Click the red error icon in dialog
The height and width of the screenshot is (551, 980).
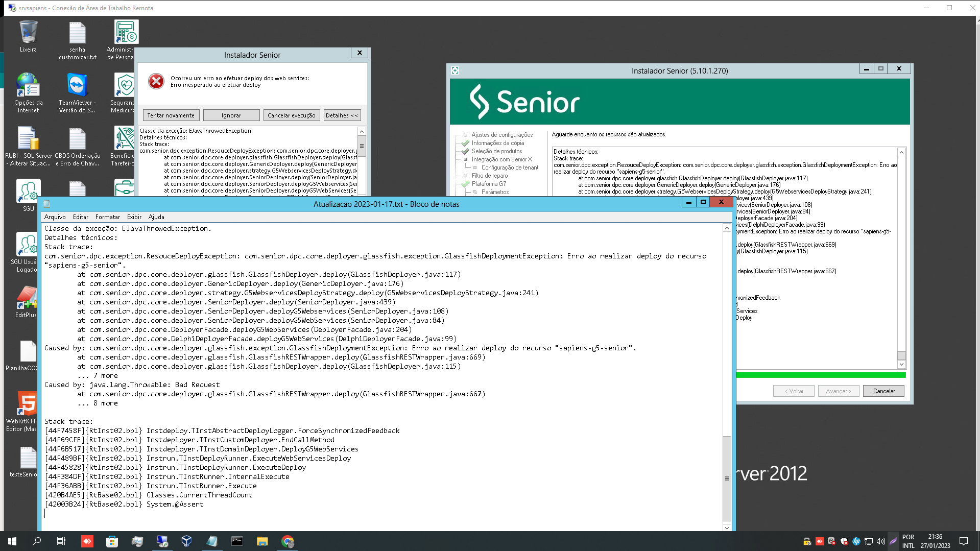point(156,81)
